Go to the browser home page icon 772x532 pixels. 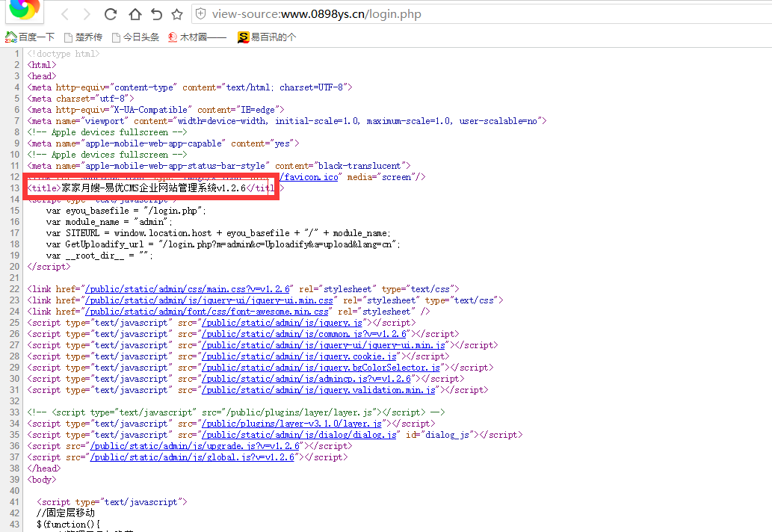[x=135, y=14]
